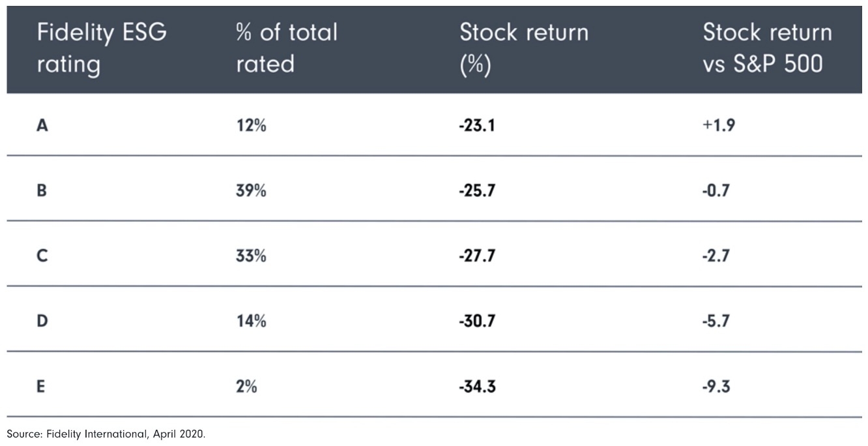Click the 12% cell in row A
The height and width of the screenshot is (446, 868).
click(x=251, y=126)
